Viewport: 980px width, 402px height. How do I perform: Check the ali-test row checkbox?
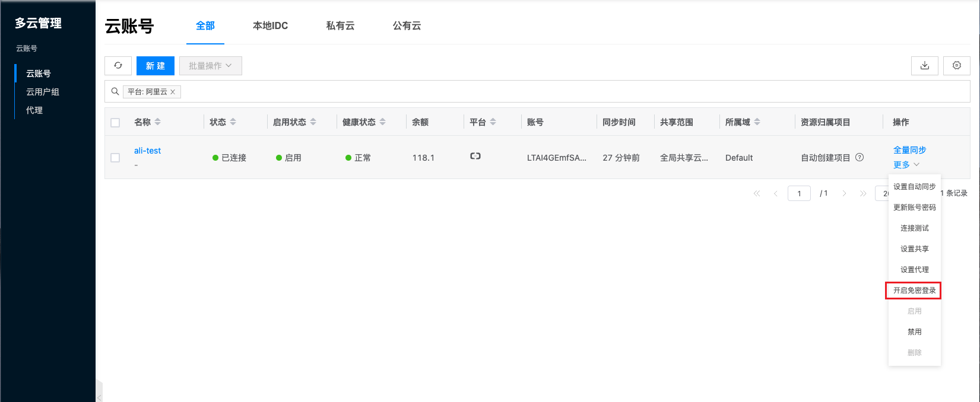(x=115, y=158)
